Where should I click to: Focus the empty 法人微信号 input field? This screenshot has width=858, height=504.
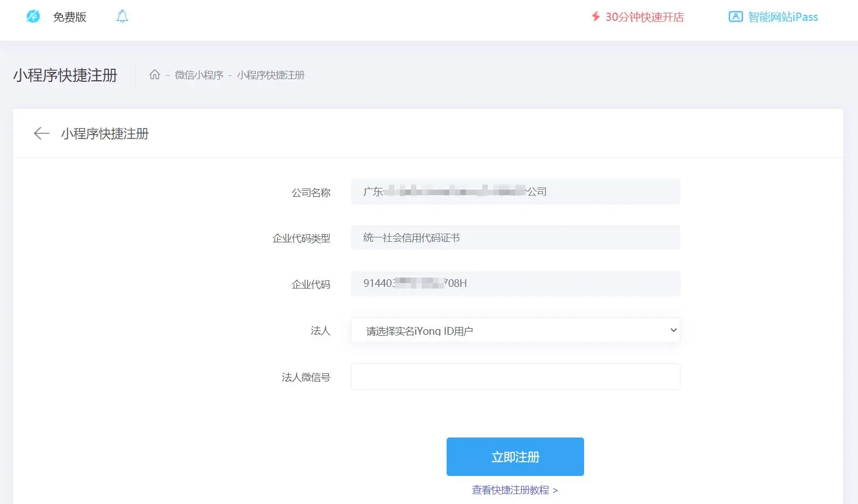coord(515,376)
